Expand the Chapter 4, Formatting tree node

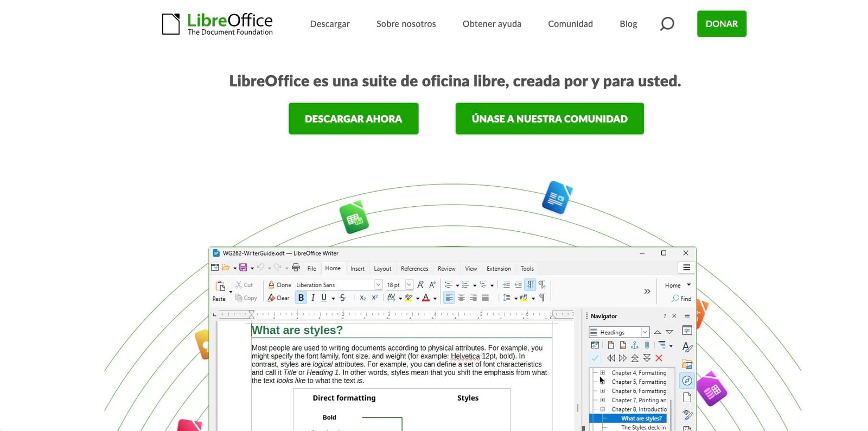tap(602, 372)
